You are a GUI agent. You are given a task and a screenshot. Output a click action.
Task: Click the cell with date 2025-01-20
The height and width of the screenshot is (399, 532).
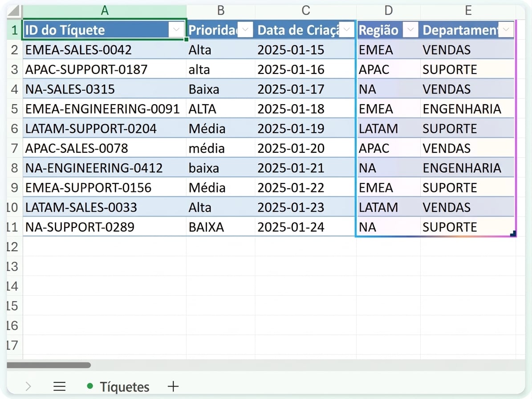point(305,148)
